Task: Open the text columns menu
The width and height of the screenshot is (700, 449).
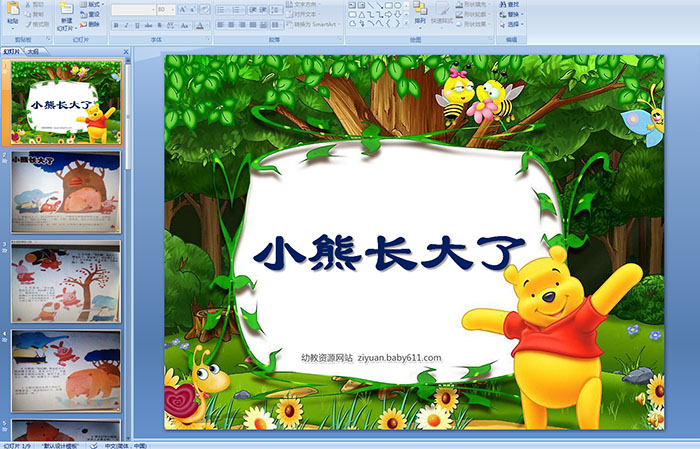Action: pyautogui.click(x=277, y=25)
